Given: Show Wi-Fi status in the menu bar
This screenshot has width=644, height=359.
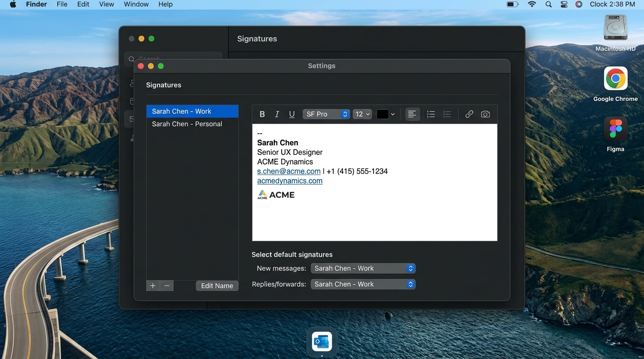Looking at the screenshot, I should click(x=532, y=4).
